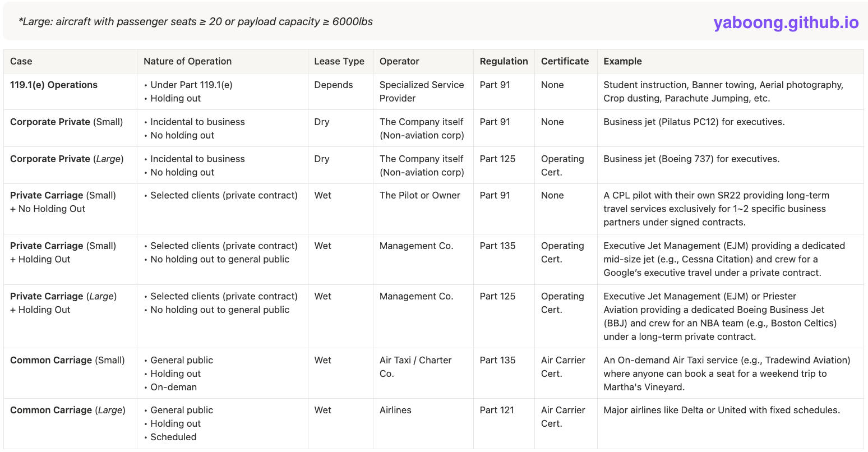
Task: Open the yaboong.github.io link
Action: click(786, 22)
